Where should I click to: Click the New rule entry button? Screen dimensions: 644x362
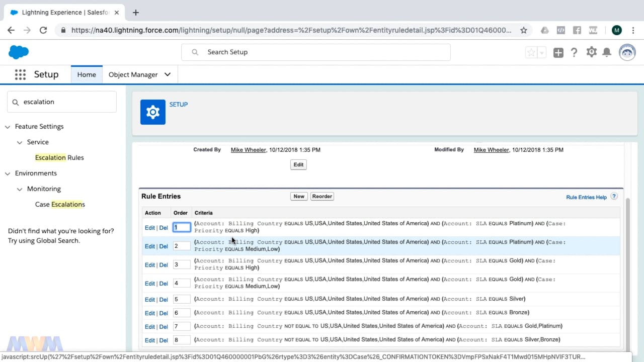pyautogui.click(x=299, y=196)
